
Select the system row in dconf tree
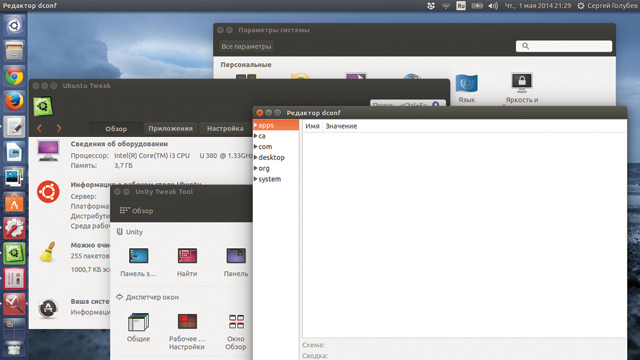[x=276, y=179]
